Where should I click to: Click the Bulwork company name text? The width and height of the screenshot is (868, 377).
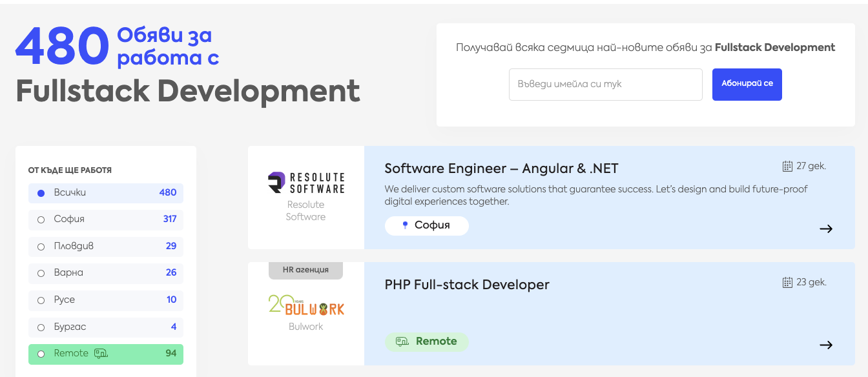306,327
